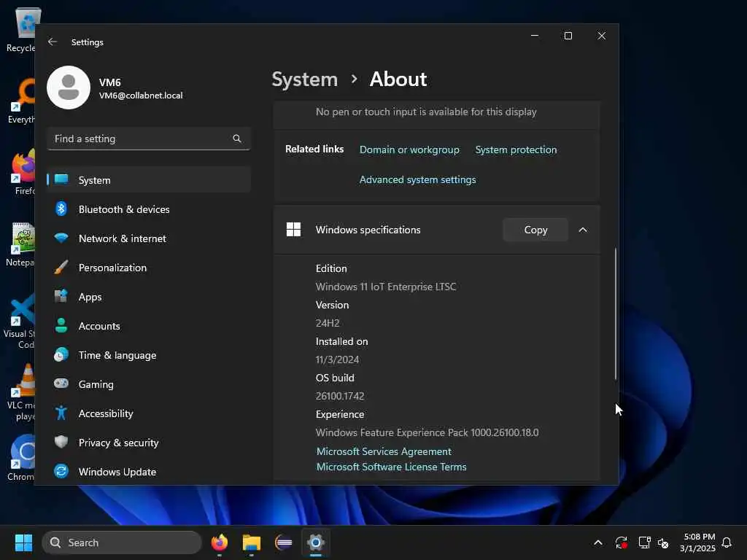747x560 pixels.
Task: Go to Accounts settings
Action: [x=149, y=326]
